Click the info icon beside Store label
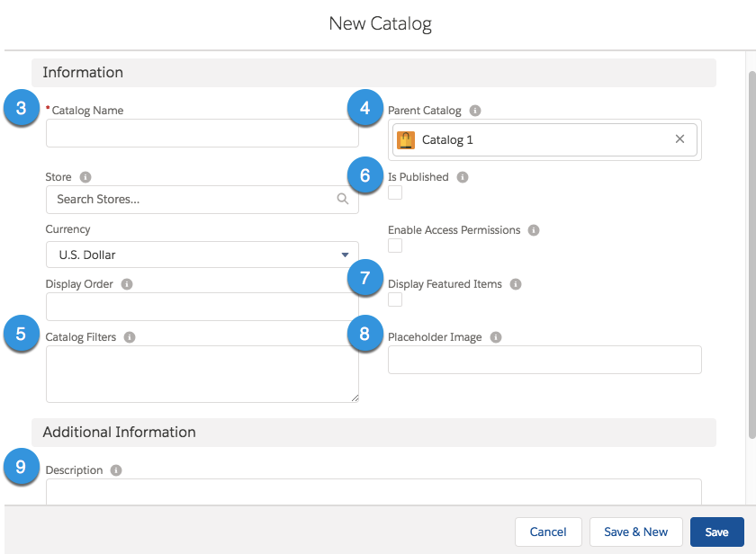The width and height of the screenshot is (756, 554). pyautogui.click(x=85, y=177)
